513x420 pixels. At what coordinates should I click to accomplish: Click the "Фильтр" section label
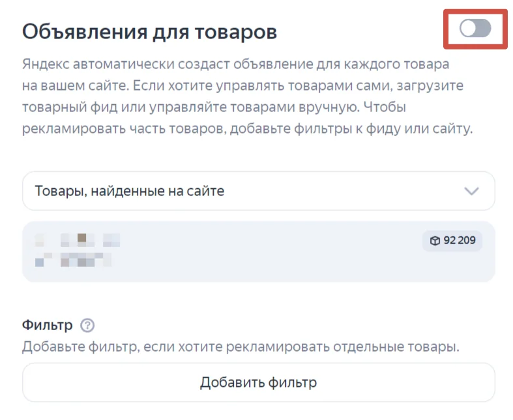pyautogui.click(x=47, y=325)
